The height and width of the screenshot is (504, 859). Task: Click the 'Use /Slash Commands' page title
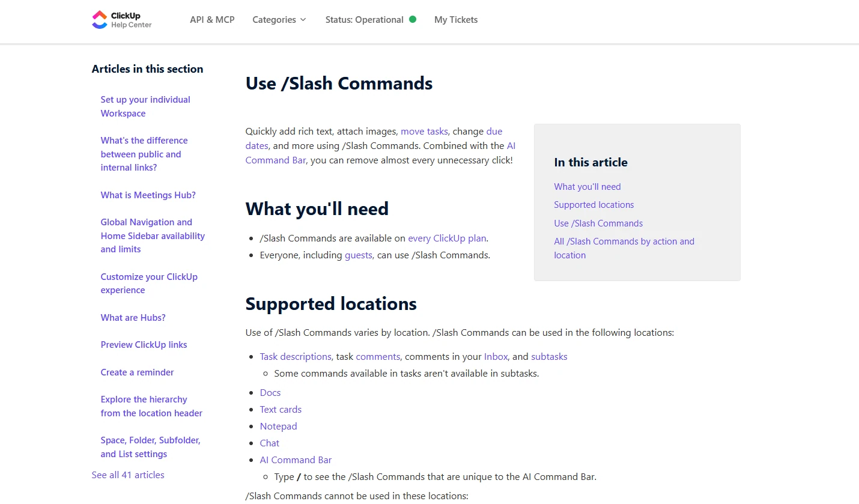coord(339,83)
